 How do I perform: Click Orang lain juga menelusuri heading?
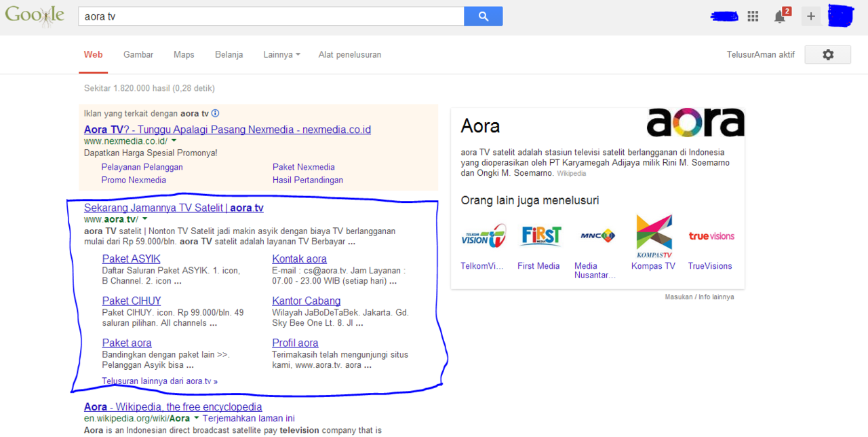point(530,200)
